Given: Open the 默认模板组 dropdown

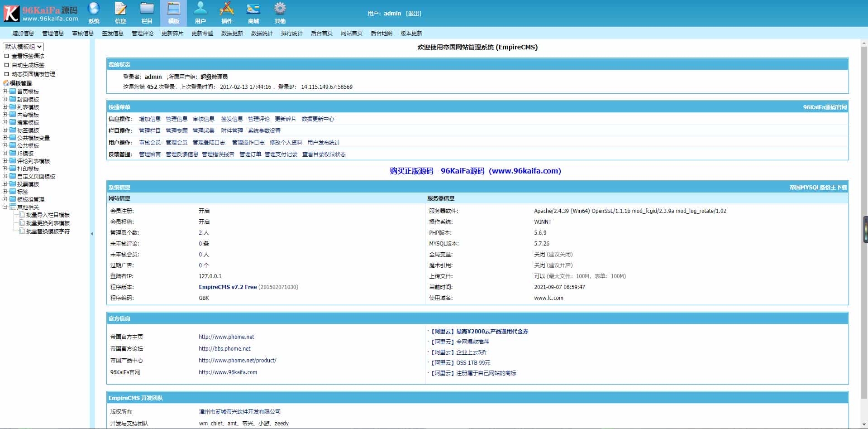Looking at the screenshot, I should [24, 47].
